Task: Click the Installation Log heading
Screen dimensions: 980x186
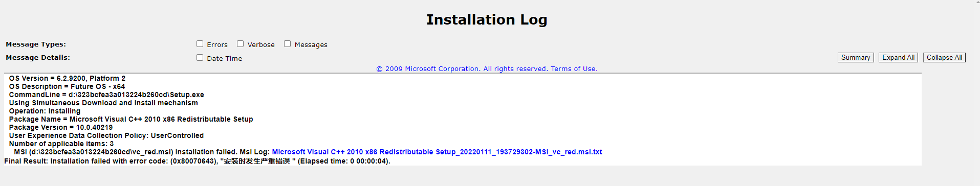Action: 487,19
